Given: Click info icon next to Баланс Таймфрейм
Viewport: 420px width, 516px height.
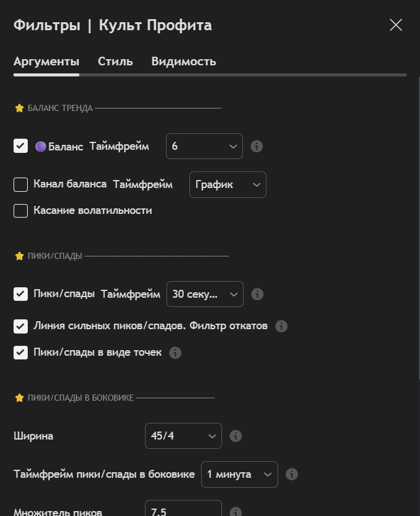Looking at the screenshot, I should 257,146.
